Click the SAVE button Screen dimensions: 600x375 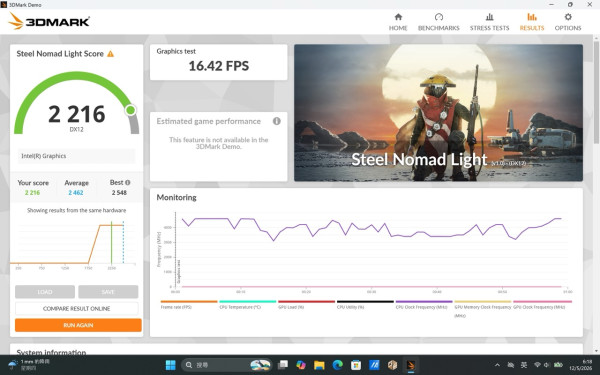click(x=108, y=292)
